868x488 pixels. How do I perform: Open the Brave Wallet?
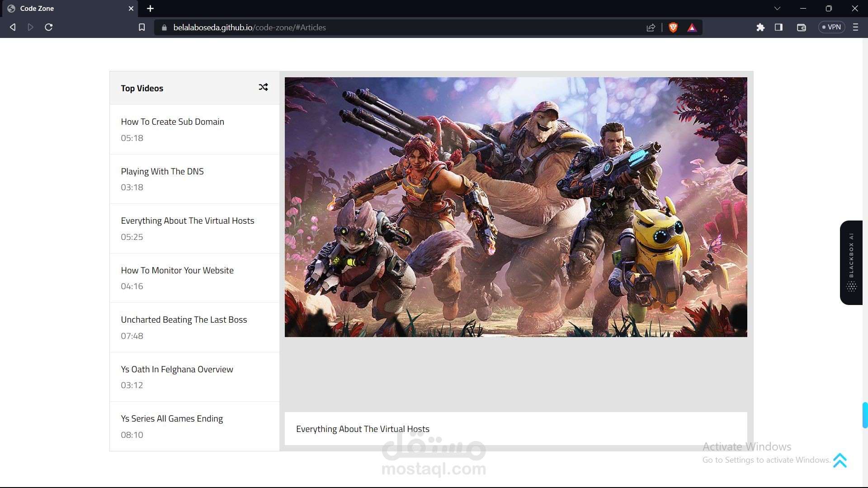pos(802,28)
